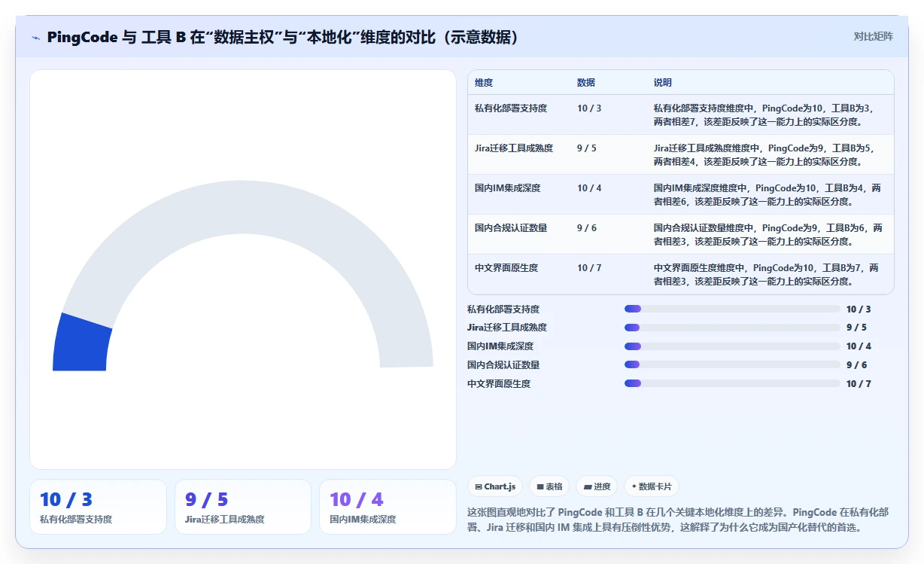Viewport: 924px width, 564px height.
Task: Click the 10 / 3 value in the table
Action: [x=589, y=108]
